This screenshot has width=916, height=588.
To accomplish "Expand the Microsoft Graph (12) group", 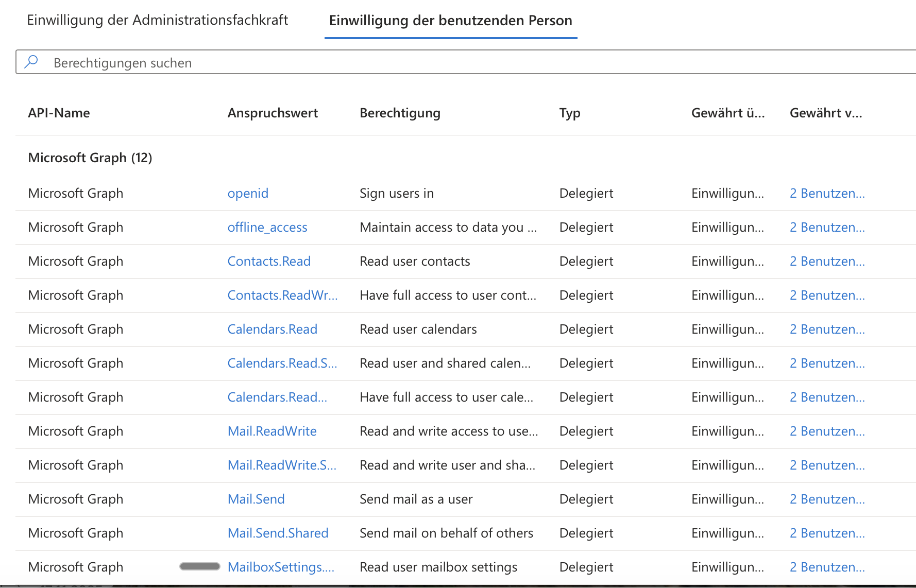I will tap(90, 158).
